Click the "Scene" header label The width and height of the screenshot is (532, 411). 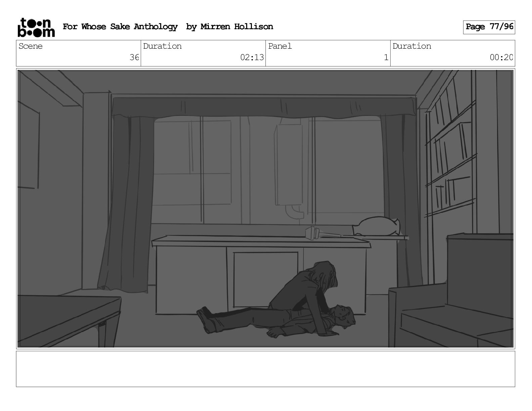click(x=31, y=46)
